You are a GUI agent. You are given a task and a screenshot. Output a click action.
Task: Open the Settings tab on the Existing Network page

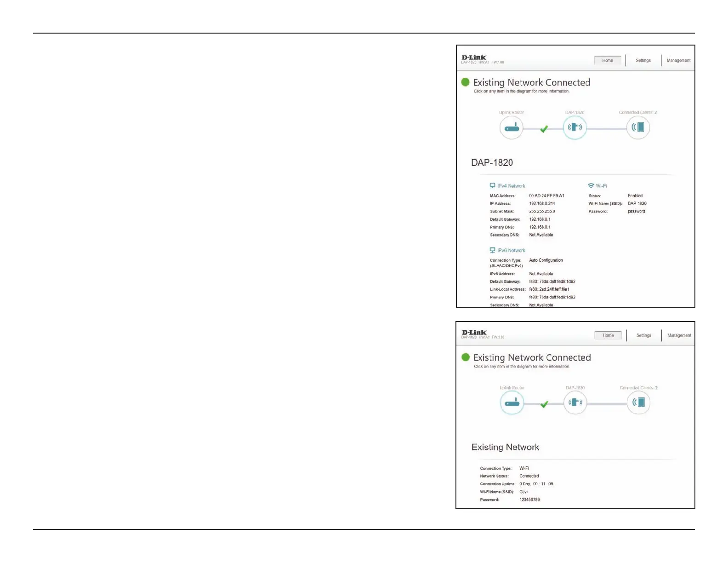[643, 336]
